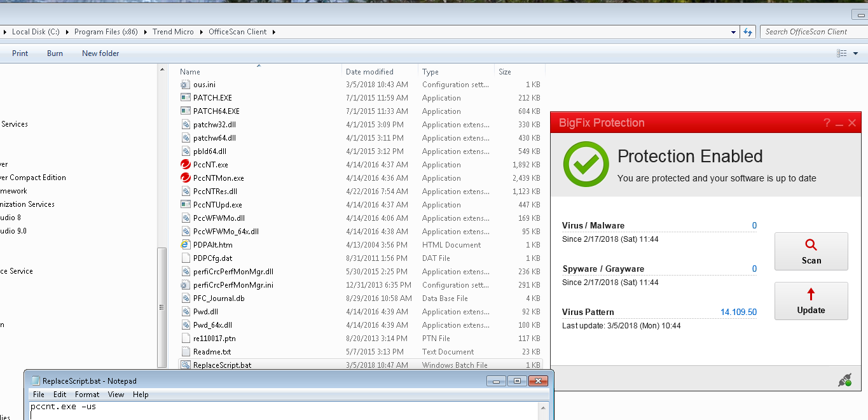Click the PDPAlt.htm Internet Explorer icon

(x=185, y=245)
